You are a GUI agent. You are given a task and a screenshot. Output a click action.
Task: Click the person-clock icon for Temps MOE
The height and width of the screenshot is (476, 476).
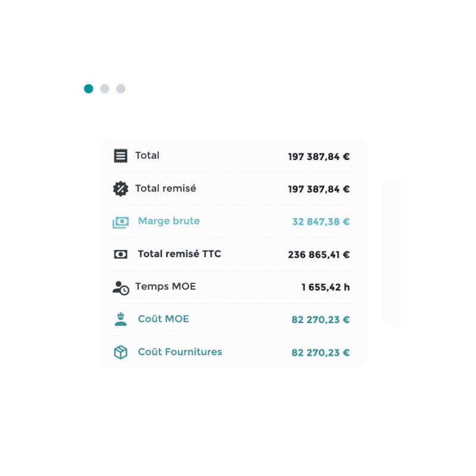121,288
